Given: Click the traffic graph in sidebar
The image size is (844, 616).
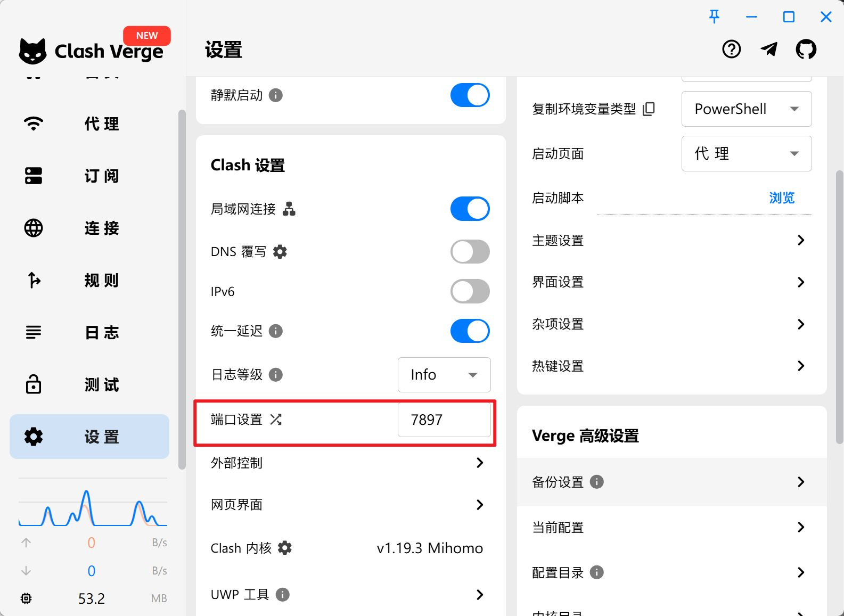Looking at the screenshot, I should [93, 502].
